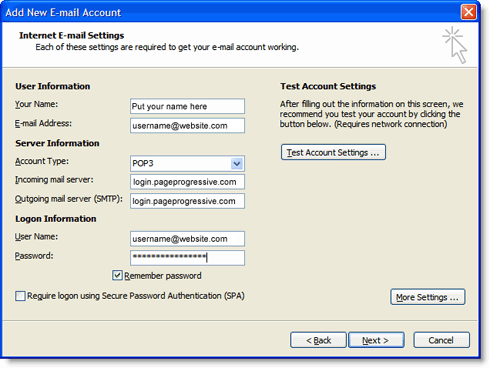The height and width of the screenshot is (368, 490).
Task: Click the Test Account Settings button
Action: coord(333,152)
